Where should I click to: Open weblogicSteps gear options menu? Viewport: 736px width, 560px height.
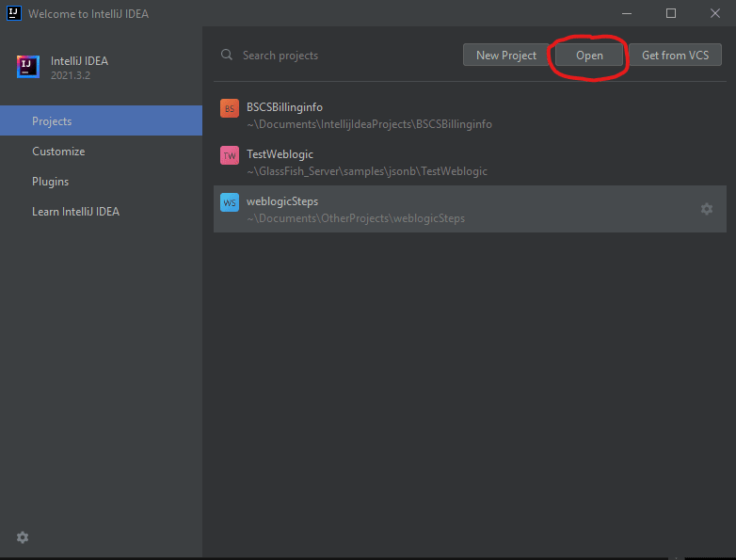click(707, 209)
